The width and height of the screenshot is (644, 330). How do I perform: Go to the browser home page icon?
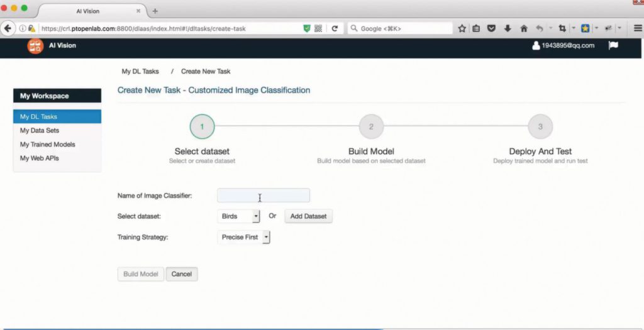[x=523, y=28]
